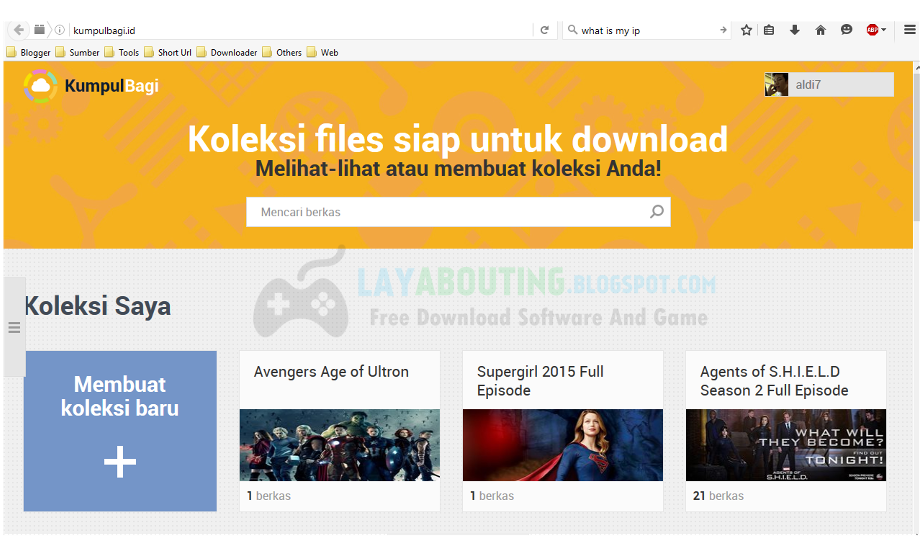The height and width of the screenshot is (556, 924).
Task: Go to the browser home icon
Action: [820, 30]
